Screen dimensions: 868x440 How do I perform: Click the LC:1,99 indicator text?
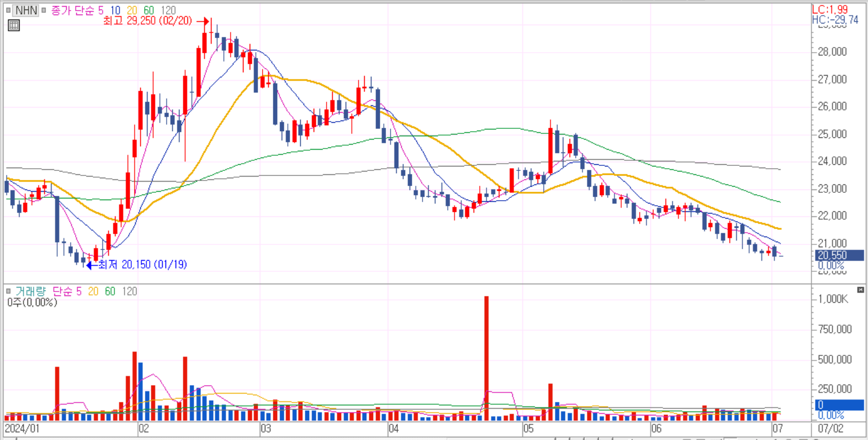click(830, 10)
